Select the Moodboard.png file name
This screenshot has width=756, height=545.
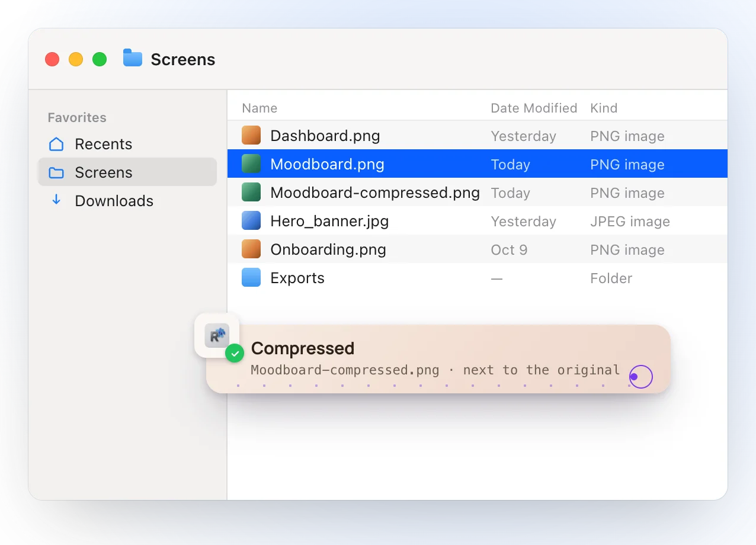tap(327, 164)
